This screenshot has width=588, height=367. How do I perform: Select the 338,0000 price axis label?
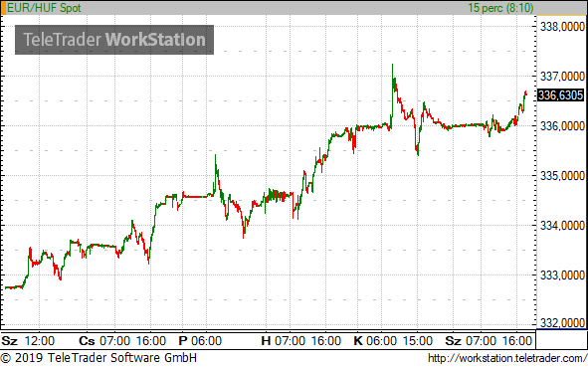562,27
